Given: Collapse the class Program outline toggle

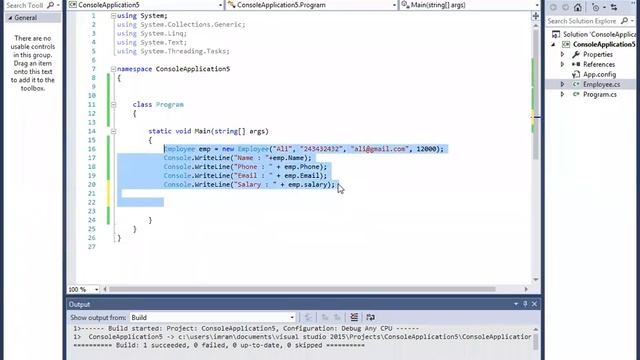Looking at the screenshot, I should (x=113, y=104).
